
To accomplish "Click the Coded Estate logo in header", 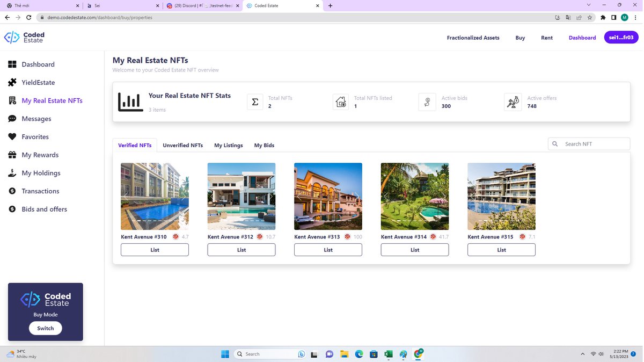I will click(x=24, y=38).
